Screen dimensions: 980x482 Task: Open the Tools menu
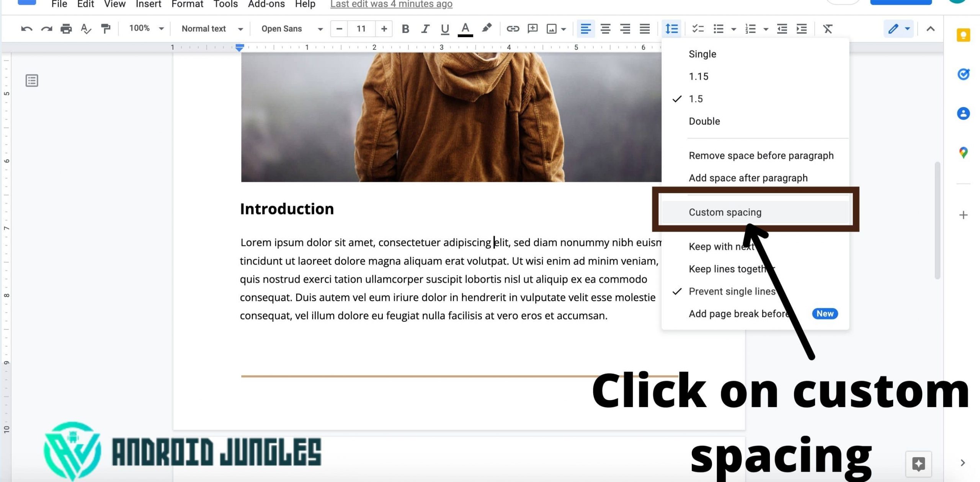coord(225,4)
